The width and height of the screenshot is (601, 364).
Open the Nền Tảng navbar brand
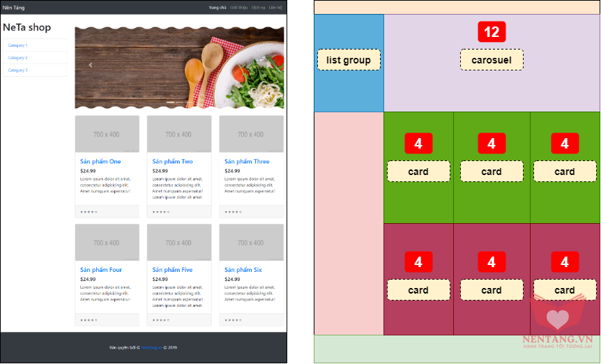pyautogui.click(x=13, y=7)
